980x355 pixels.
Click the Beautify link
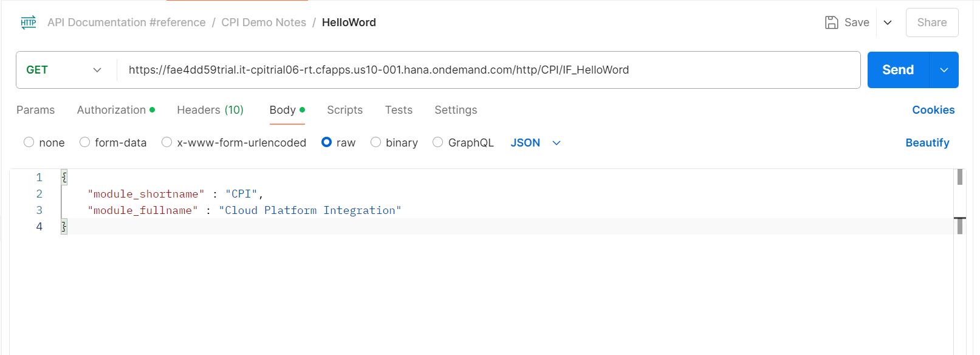tap(927, 143)
